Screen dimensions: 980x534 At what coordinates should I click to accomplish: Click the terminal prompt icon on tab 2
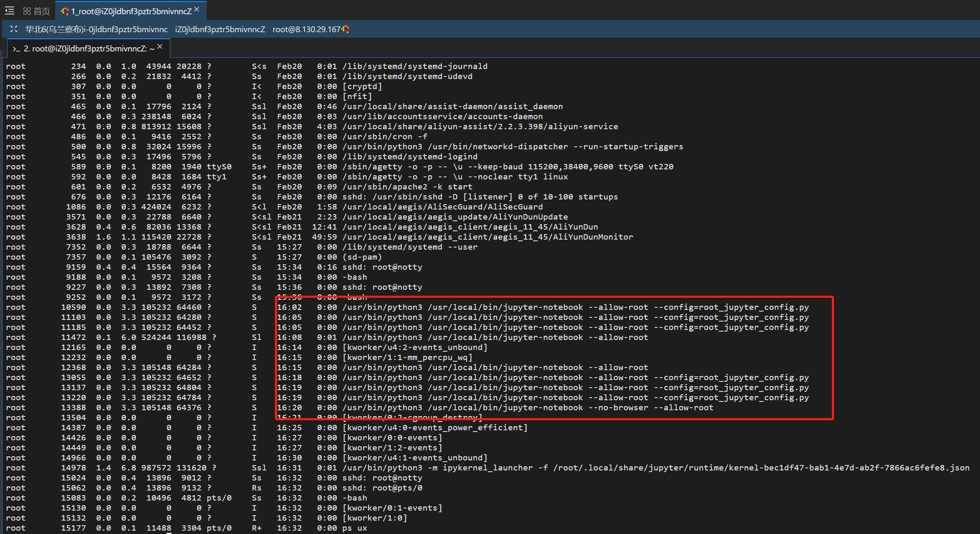16,49
